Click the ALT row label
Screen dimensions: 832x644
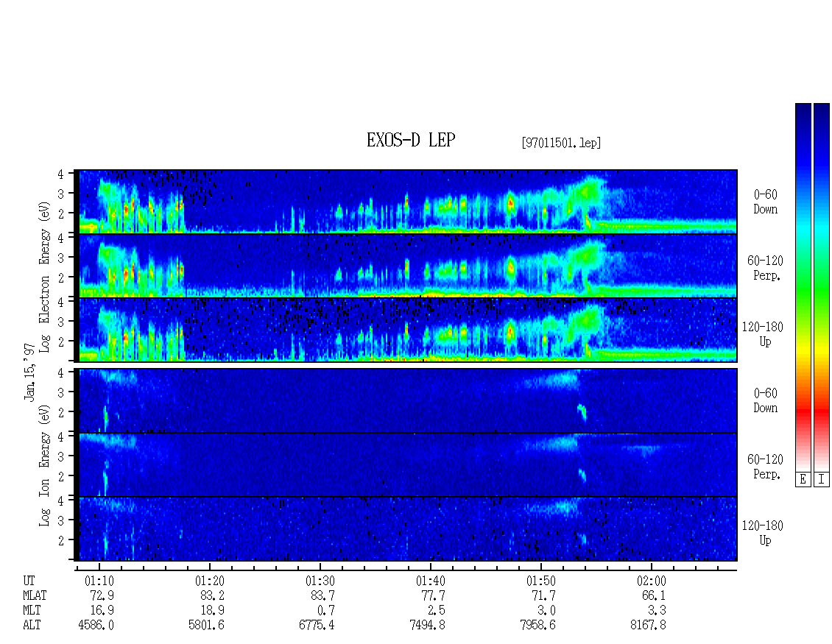[32, 626]
